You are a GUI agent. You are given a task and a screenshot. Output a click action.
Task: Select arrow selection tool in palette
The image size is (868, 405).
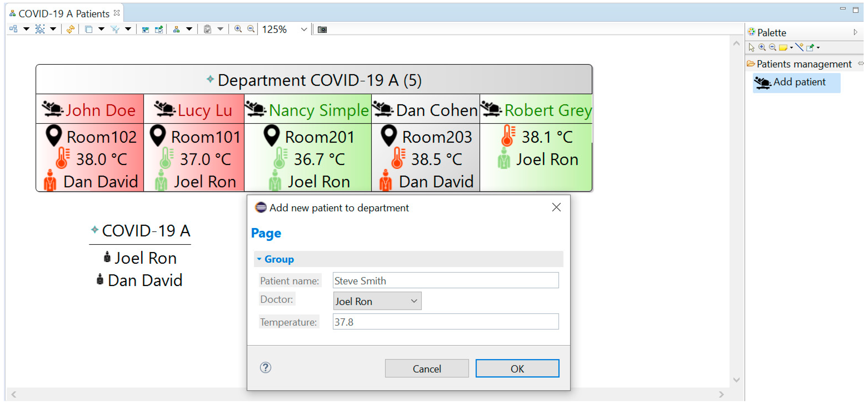click(751, 48)
